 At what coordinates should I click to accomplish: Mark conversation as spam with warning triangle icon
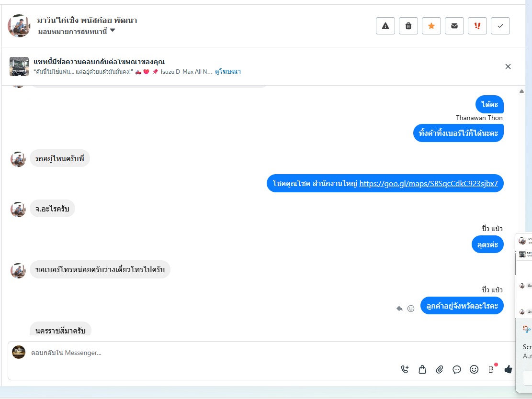coord(385,26)
